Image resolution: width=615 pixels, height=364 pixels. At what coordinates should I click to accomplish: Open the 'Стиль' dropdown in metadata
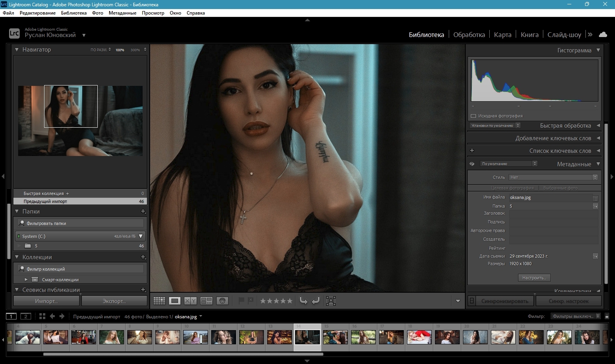pyautogui.click(x=553, y=177)
